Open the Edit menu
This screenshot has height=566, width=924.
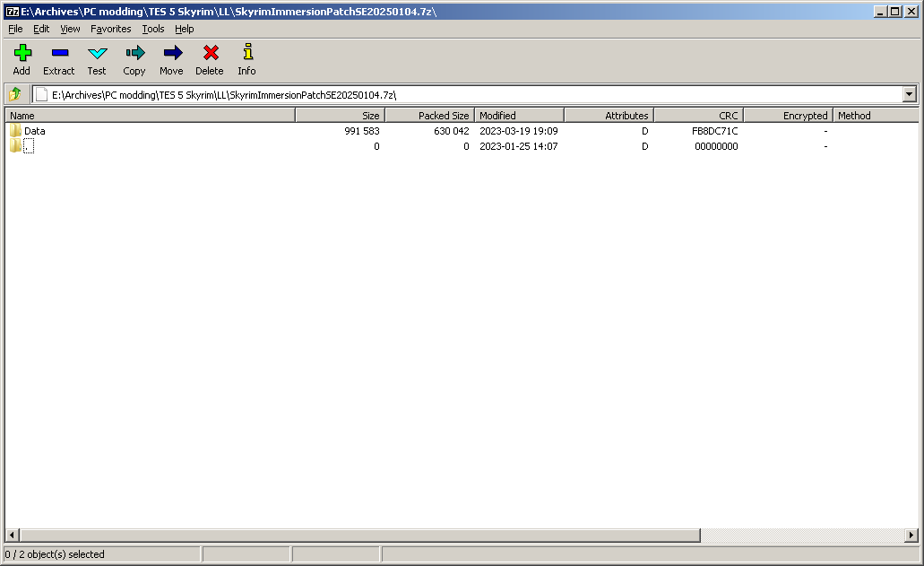coord(41,29)
